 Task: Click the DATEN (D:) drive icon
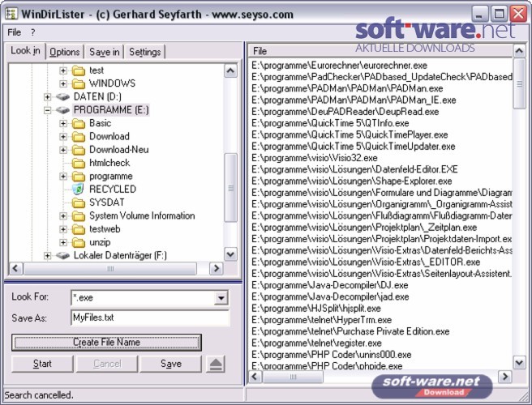(x=62, y=97)
